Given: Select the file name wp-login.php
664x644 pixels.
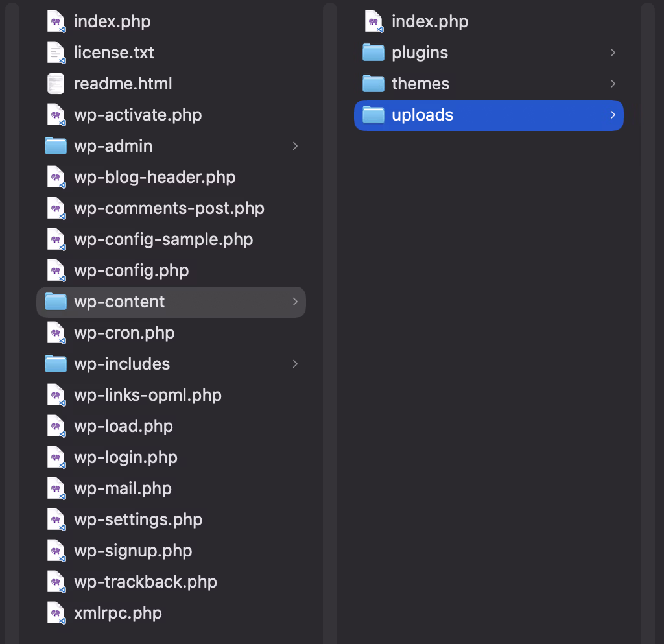Looking at the screenshot, I should (x=126, y=458).
